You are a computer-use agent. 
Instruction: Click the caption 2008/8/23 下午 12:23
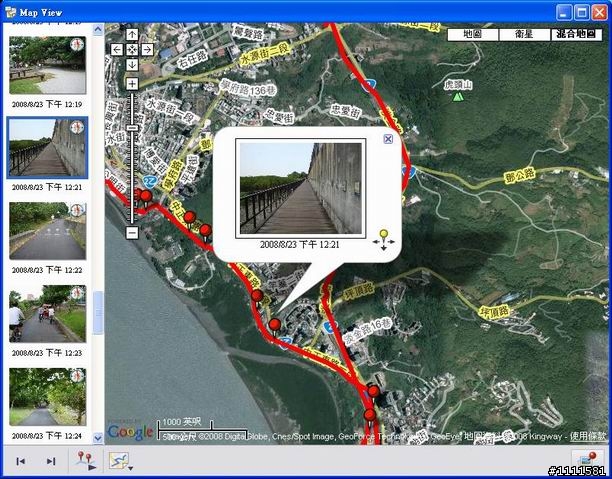47,353
